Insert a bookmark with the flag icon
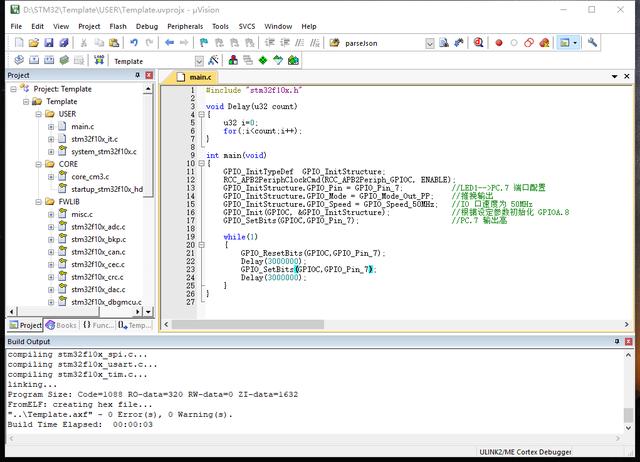This screenshot has width=640, height=462. [x=204, y=42]
